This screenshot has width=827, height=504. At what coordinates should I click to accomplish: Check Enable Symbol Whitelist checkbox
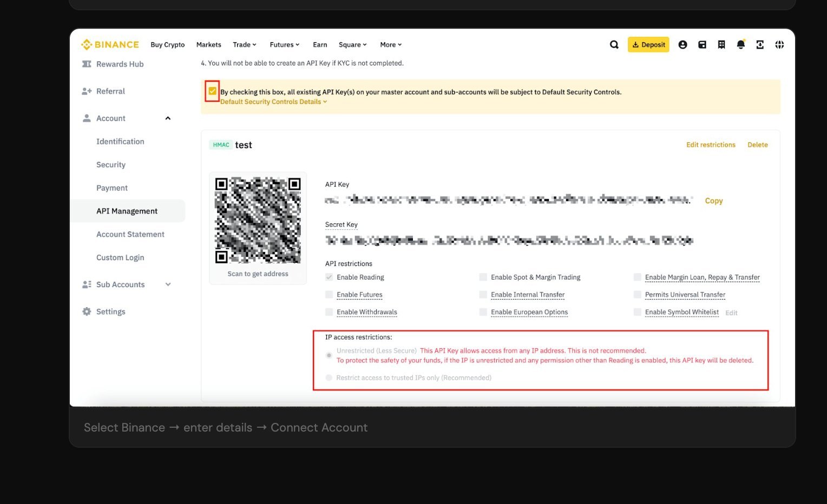(x=638, y=312)
